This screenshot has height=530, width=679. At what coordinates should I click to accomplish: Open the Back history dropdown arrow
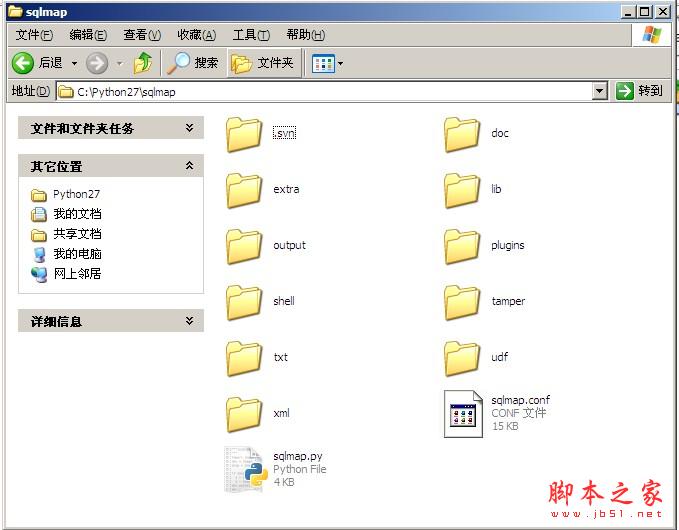pyautogui.click(x=74, y=64)
